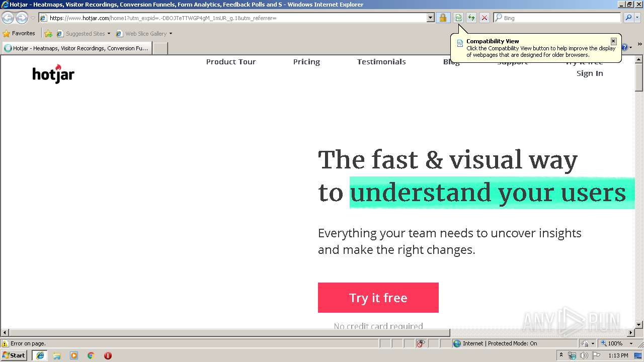Viewport: 644px width, 362px height.
Task: Open the Google Chrome taskbar icon
Action: pyautogui.click(x=91, y=355)
